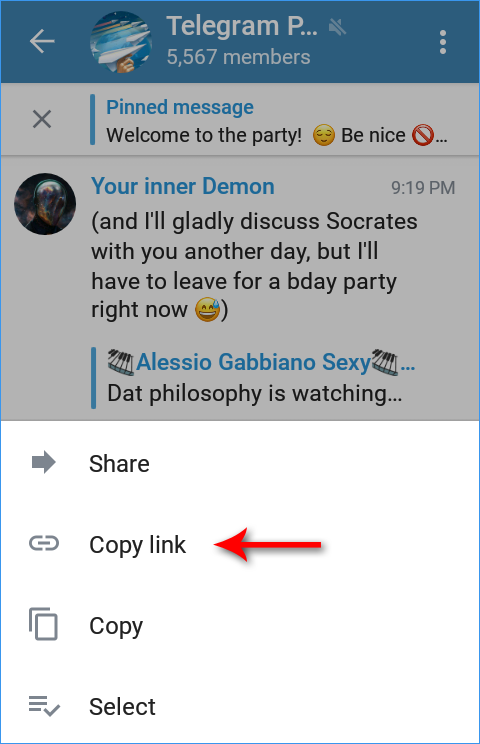
Task: Click the muted speaker icon
Action: coord(337,28)
